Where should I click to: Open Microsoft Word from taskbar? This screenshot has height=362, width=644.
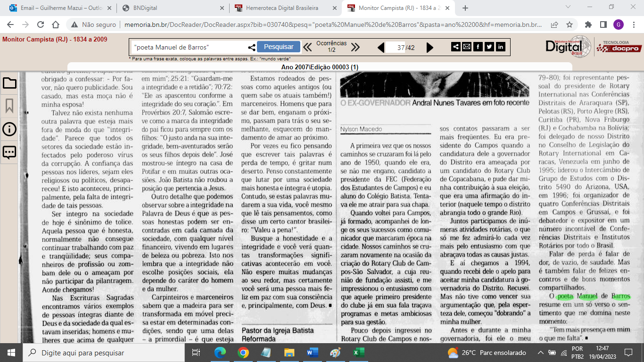[x=313, y=352]
